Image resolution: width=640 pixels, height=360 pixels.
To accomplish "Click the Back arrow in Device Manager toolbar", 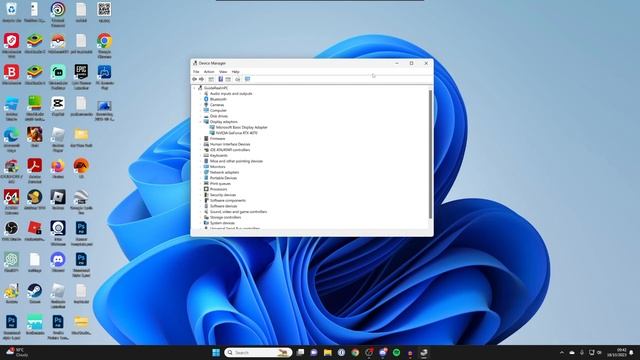I will 195,79.
